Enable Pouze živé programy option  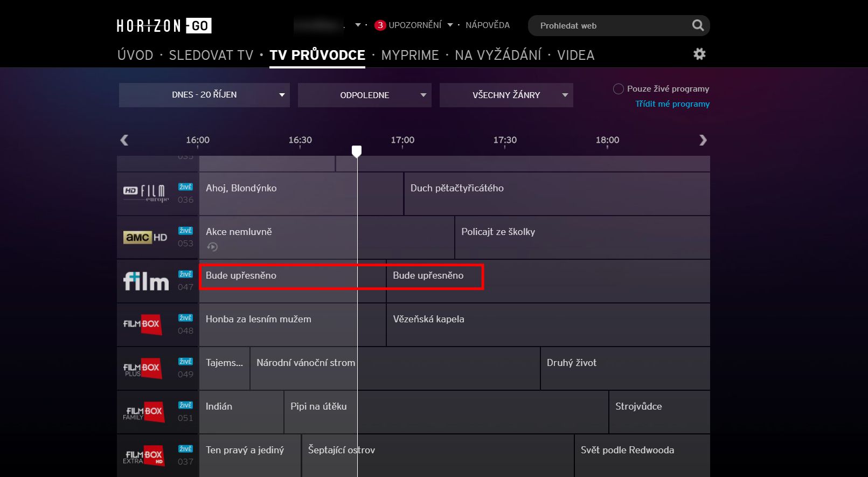[619, 89]
